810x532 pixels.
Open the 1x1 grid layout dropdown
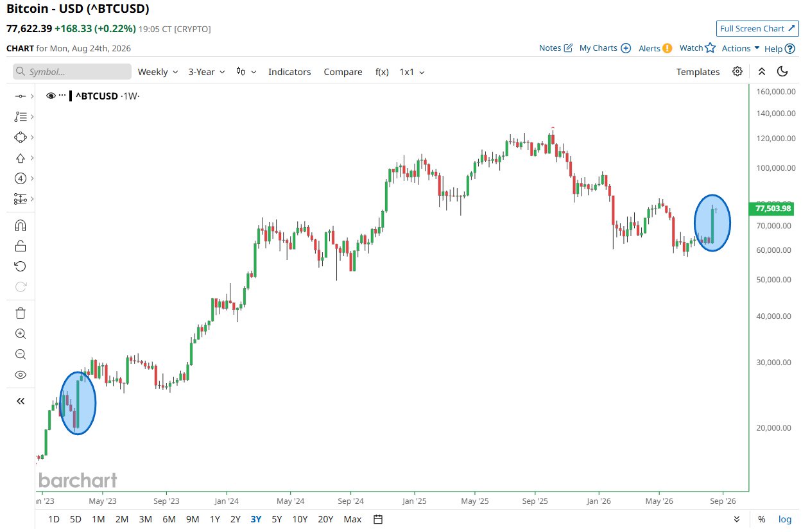412,72
